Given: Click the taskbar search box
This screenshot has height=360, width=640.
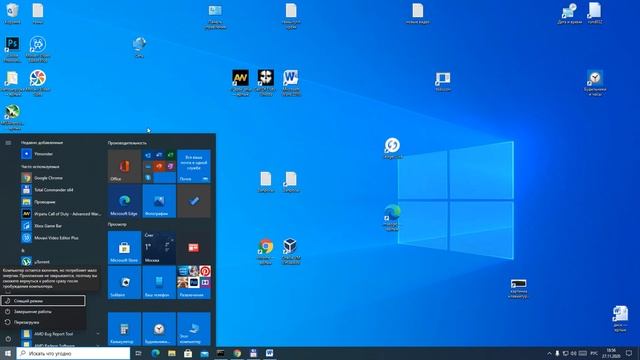Looking at the screenshot, I should 73,353.
